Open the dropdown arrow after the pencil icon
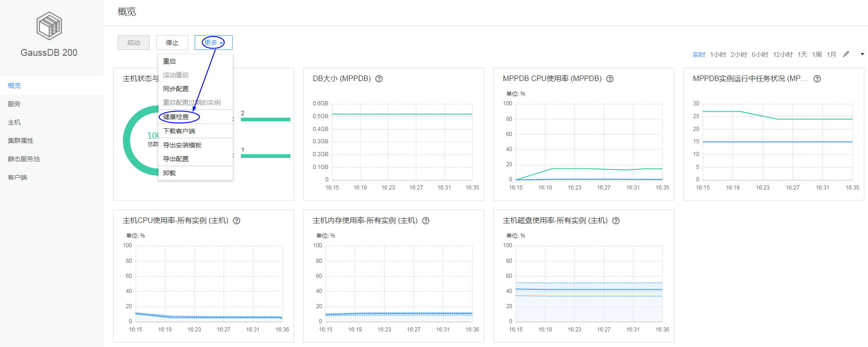The image size is (868, 347). [862, 54]
